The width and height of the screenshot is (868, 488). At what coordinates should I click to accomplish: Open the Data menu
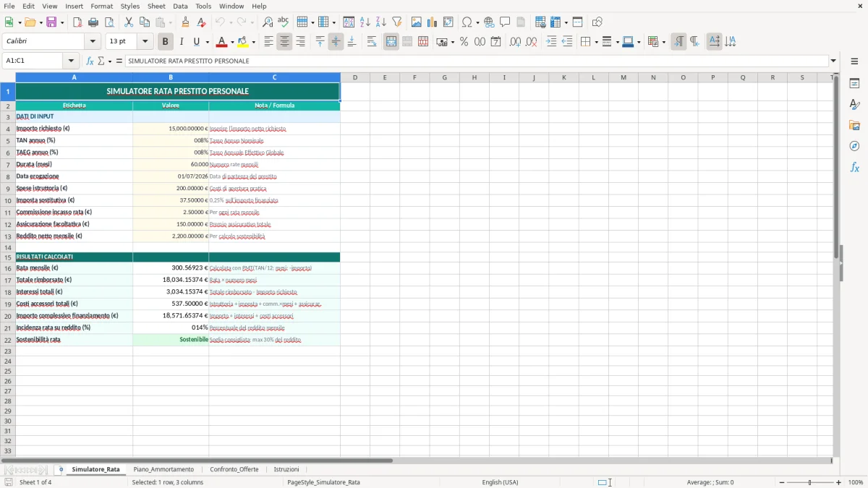tap(180, 6)
